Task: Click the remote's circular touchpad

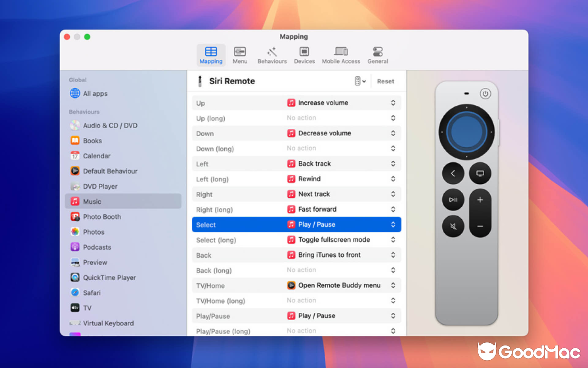Action: (x=466, y=131)
